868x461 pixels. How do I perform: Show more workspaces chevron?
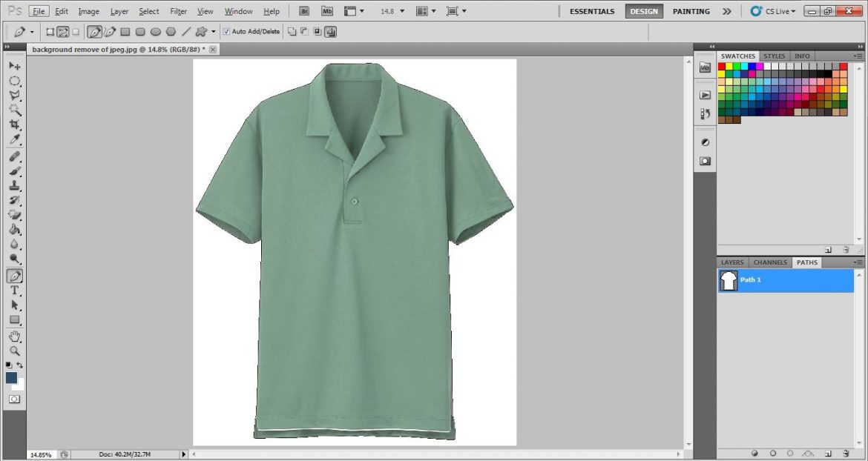727,11
